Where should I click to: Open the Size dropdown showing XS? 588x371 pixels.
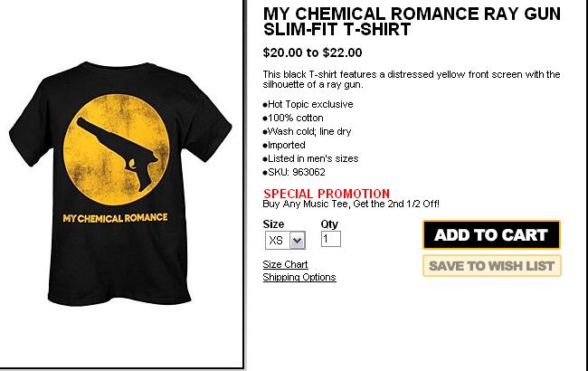click(x=285, y=240)
